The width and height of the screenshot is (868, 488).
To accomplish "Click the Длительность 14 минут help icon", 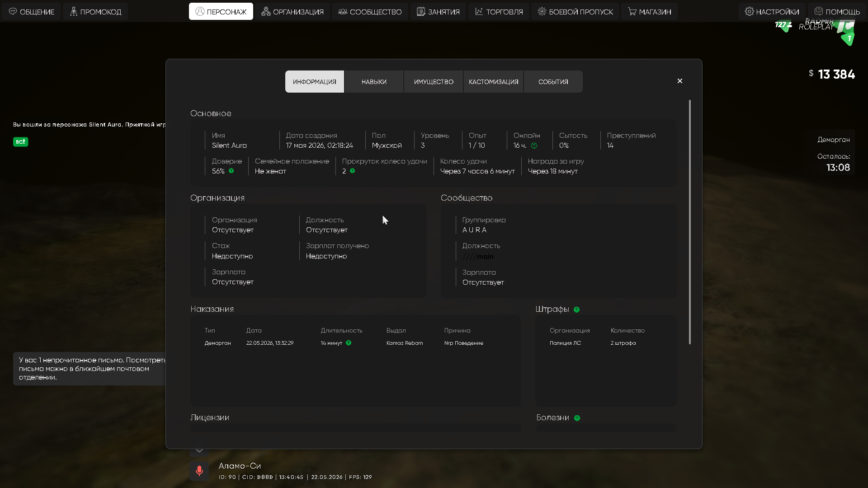I will (349, 343).
